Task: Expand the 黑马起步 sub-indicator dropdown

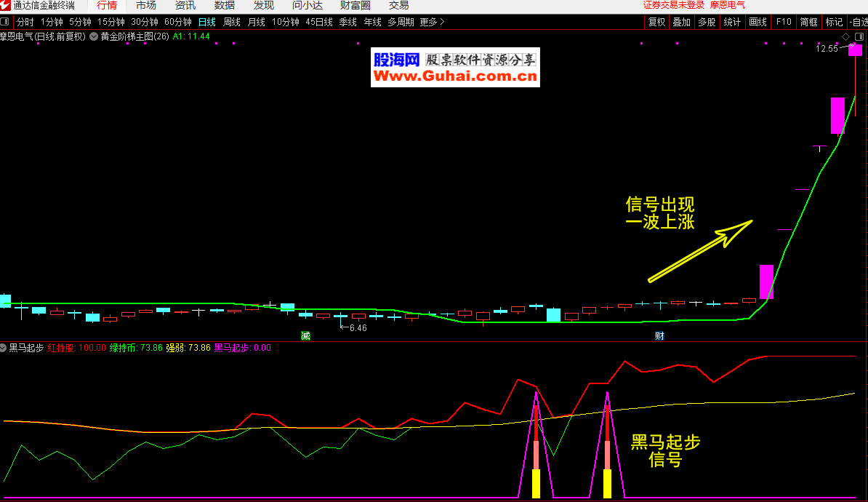Action: [x=4, y=348]
